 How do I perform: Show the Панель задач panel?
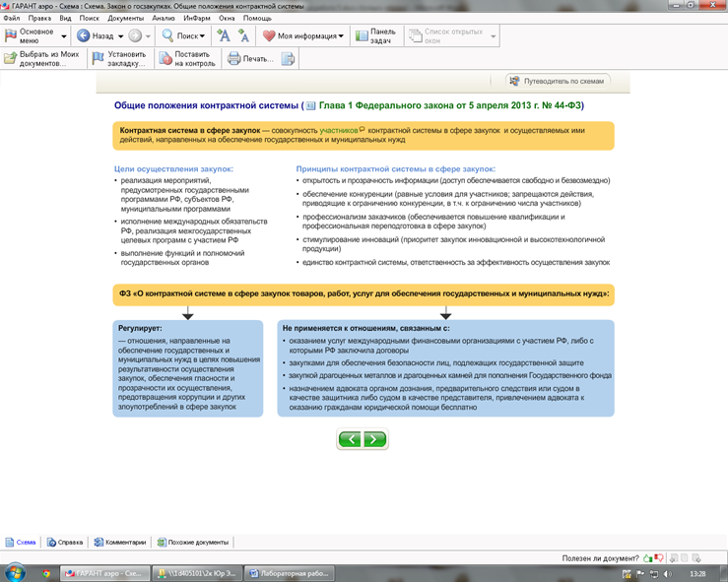375,36
